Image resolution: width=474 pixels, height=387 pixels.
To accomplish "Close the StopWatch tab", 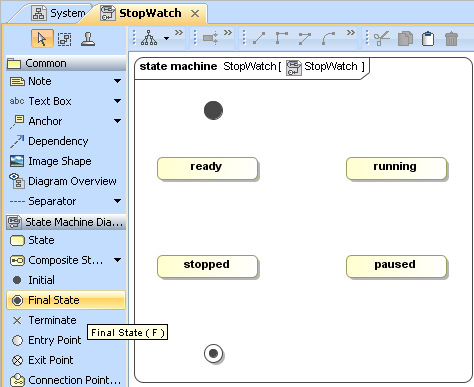I will [195, 14].
